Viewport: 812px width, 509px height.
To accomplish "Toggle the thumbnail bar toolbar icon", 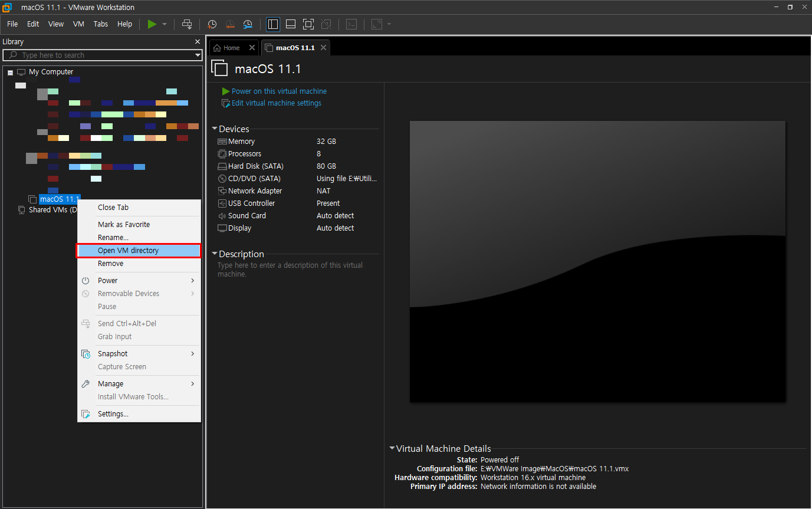I will pyautogui.click(x=291, y=24).
